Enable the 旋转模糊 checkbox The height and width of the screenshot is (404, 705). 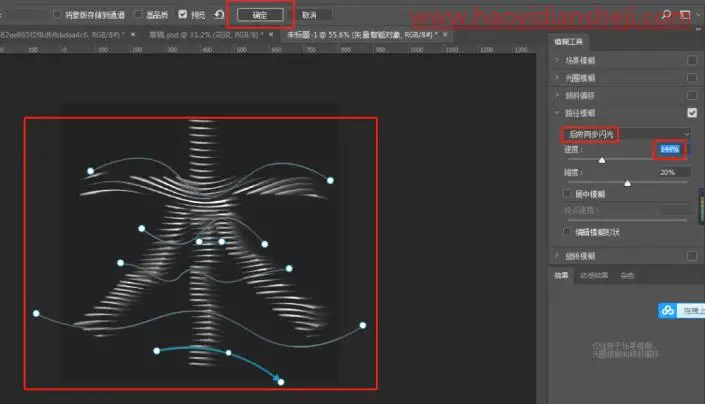point(692,256)
